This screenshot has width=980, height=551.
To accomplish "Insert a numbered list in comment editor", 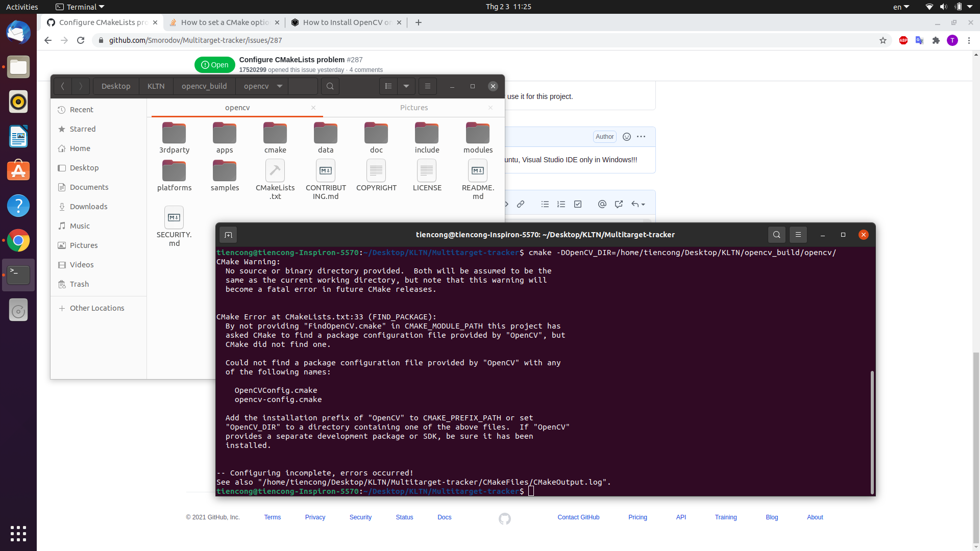I will (561, 204).
